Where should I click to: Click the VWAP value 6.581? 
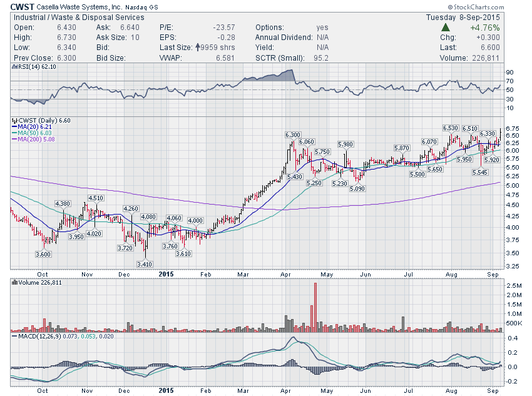(225, 58)
